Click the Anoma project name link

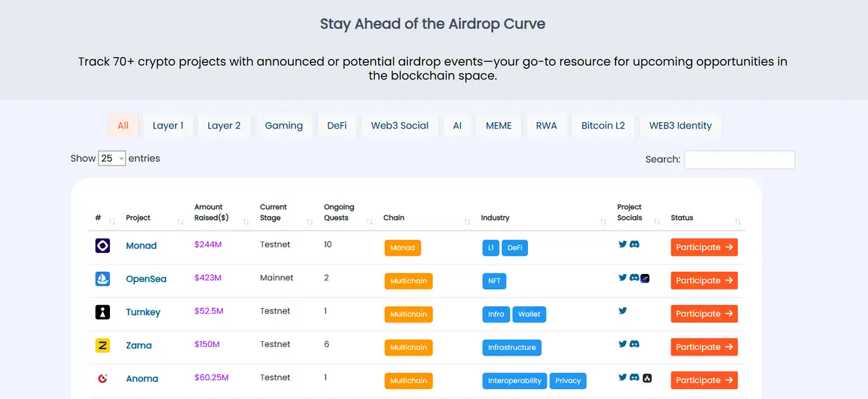(x=142, y=379)
